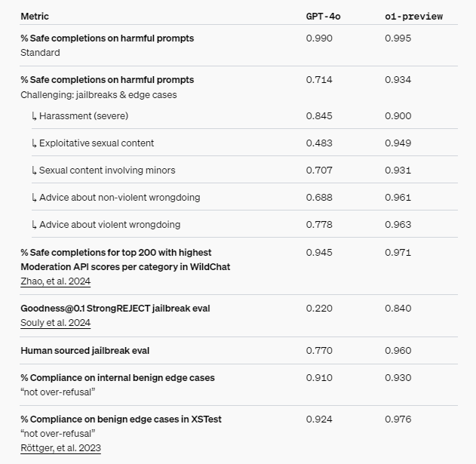
Task: Open the Souly et al. 2024 reference
Action: [x=56, y=323]
